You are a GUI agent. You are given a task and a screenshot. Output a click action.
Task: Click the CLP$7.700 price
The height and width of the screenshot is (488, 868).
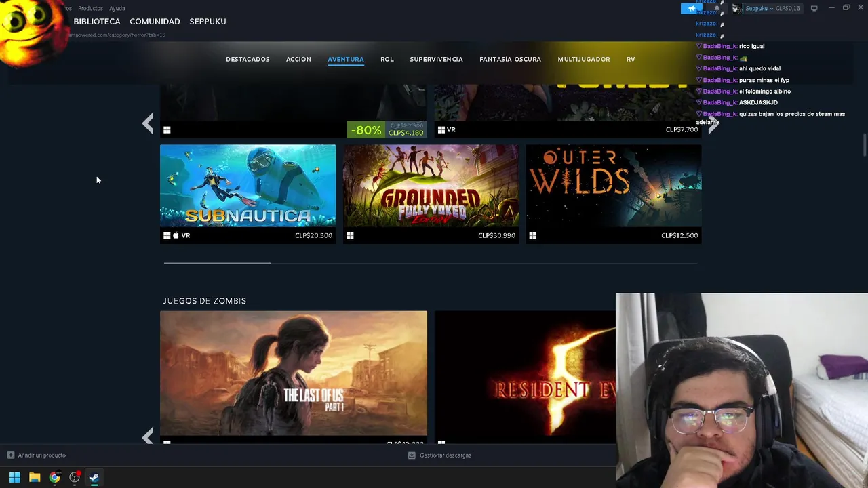pyautogui.click(x=682, y=129)
